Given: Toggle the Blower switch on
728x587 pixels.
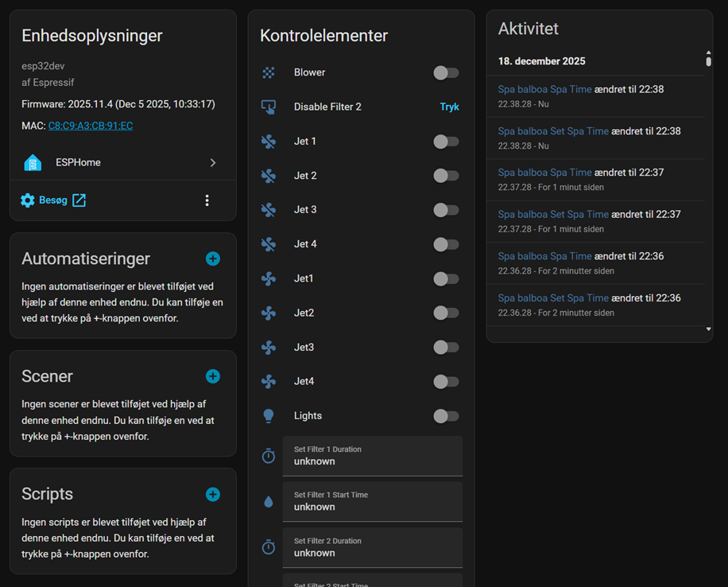Looking at the screenshot, I should 445,72.
